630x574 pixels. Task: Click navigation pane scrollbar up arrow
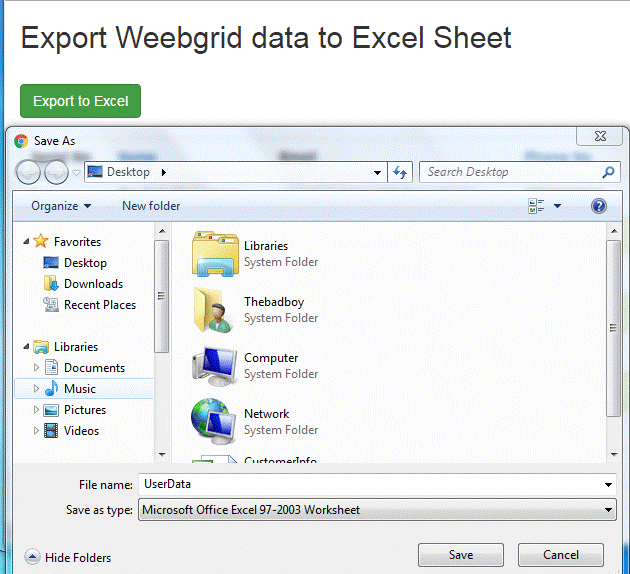tap(162, 231)
